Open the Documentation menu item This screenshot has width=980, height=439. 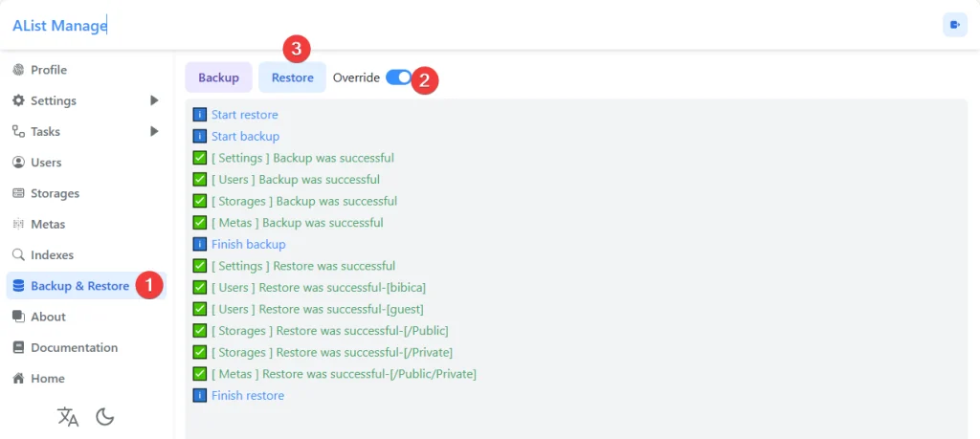point(74,347)
